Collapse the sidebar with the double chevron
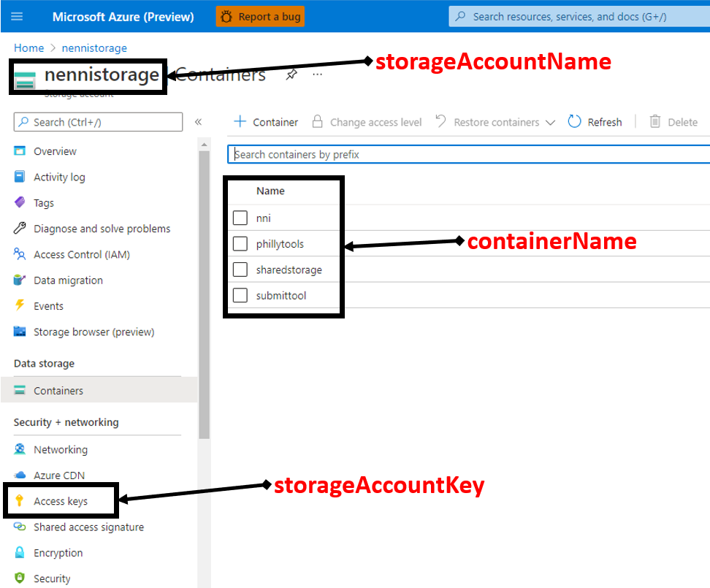Image resolution: width=710 pixels, height=588 pixels. (x=198, y=122)
